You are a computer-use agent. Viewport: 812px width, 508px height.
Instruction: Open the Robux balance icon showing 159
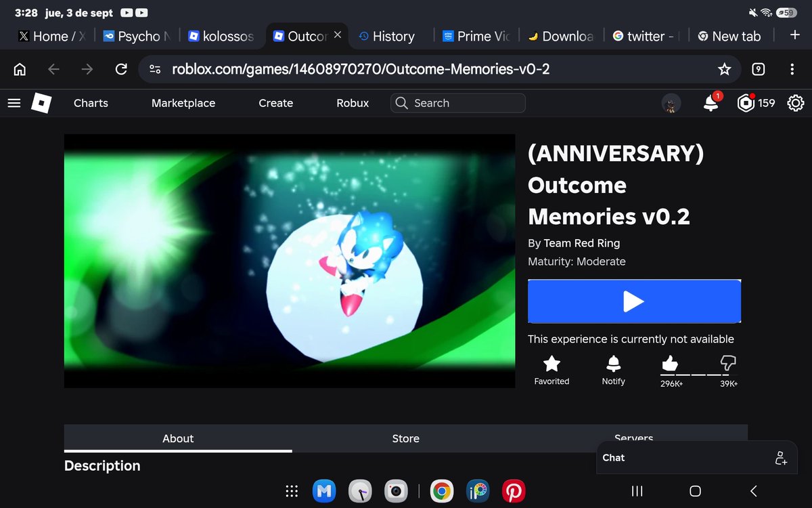click(746, 103)
